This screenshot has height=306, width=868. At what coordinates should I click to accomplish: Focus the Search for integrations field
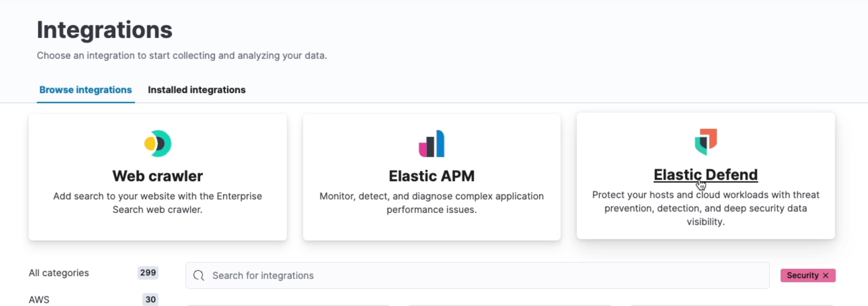point(477,275)
